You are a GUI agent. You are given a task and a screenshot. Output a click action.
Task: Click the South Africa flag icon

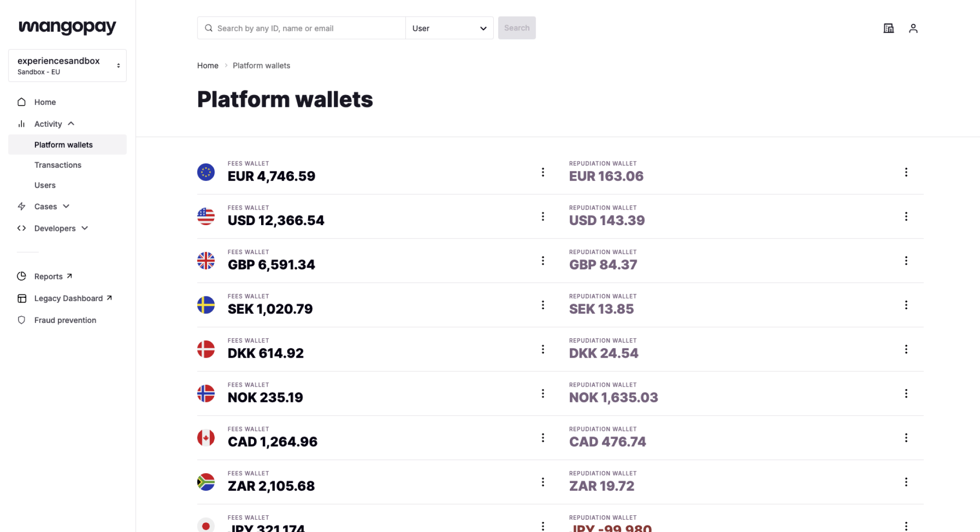[x=206, y=482]
